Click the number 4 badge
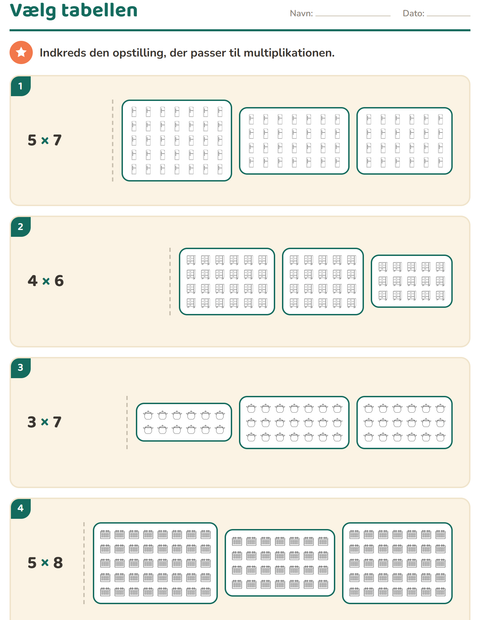The image size is (480, 620). tap(21, 508)
